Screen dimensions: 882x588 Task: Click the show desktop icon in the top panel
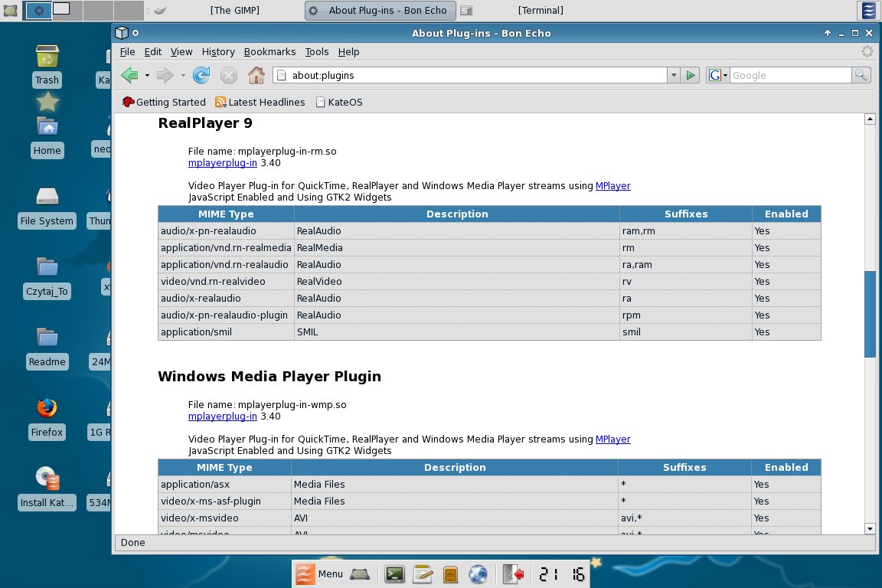coord(10,11)
